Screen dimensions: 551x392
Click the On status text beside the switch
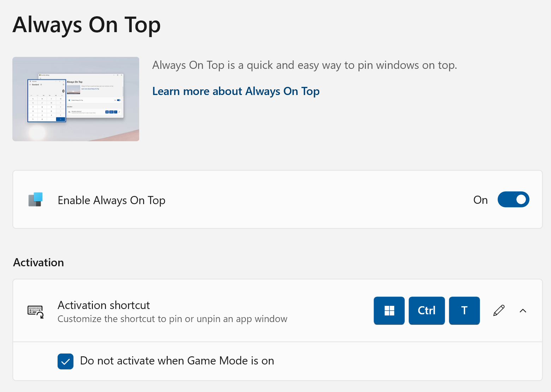[x=480, y=200]
